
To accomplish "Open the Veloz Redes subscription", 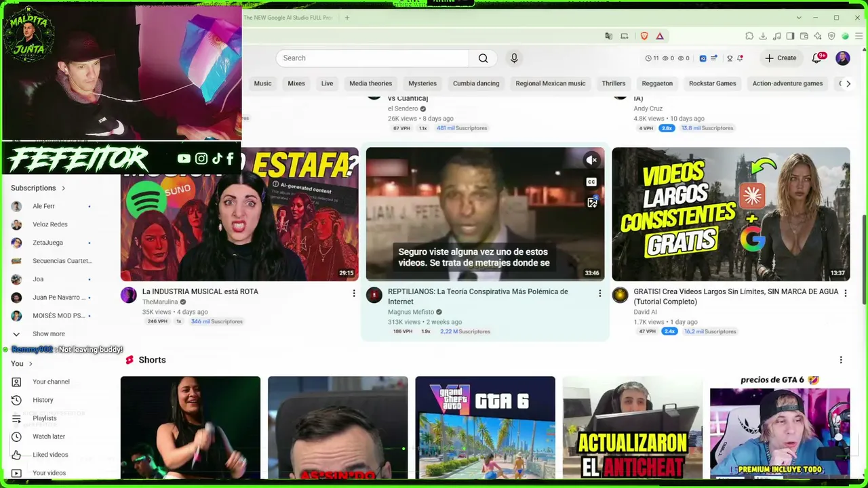I will pos(51,224).
